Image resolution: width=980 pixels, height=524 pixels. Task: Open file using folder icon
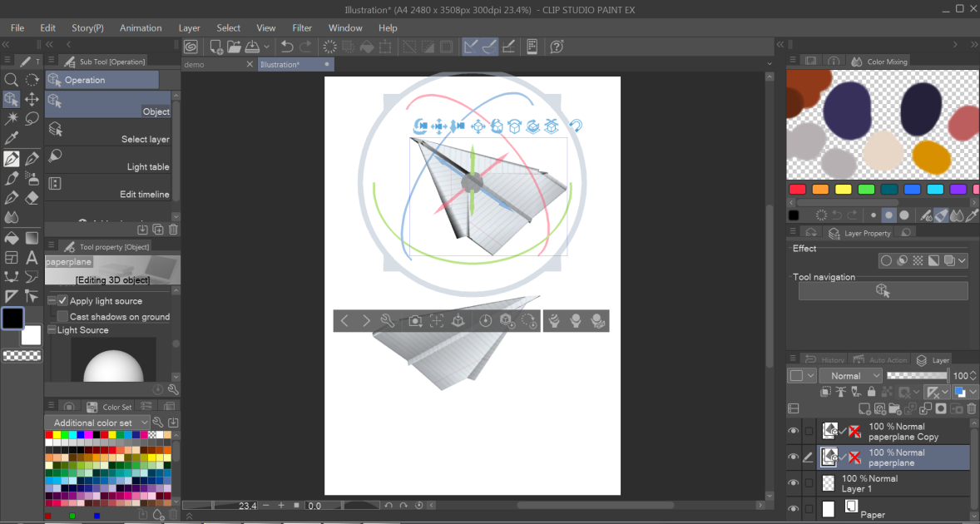[234, 47]
